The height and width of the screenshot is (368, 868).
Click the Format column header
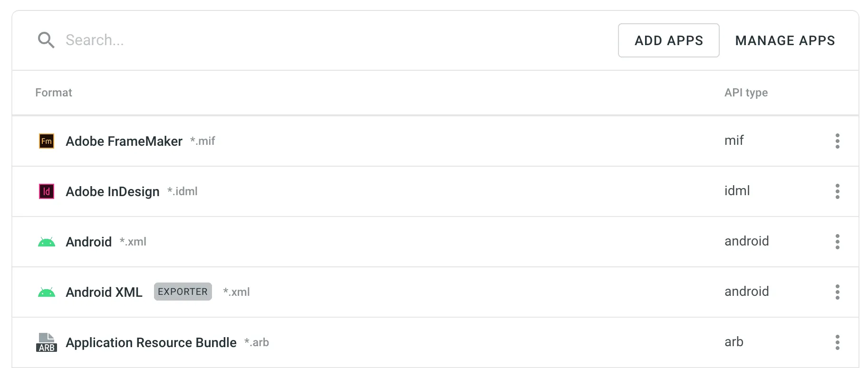click(x=54, y=93)
